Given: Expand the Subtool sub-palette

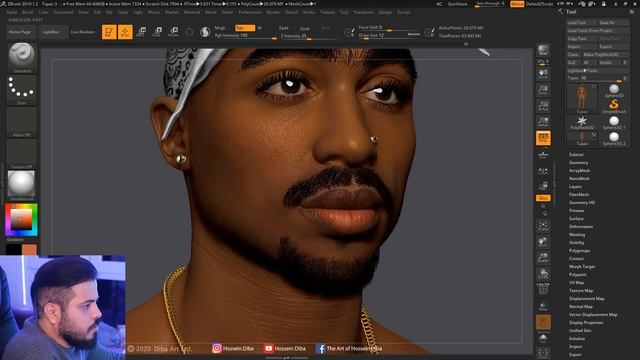Looking at the screenshot, I should (576, 155).
